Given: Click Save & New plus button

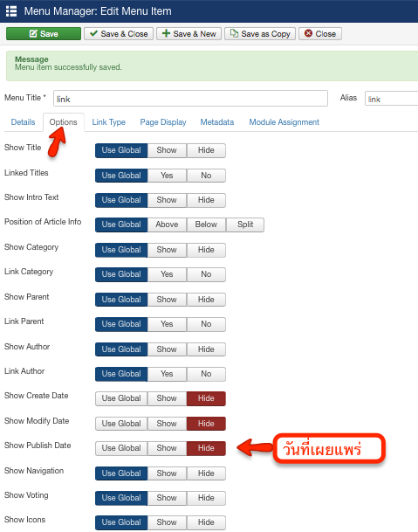Looking at the screenshot, I should [x=188, y=33].
